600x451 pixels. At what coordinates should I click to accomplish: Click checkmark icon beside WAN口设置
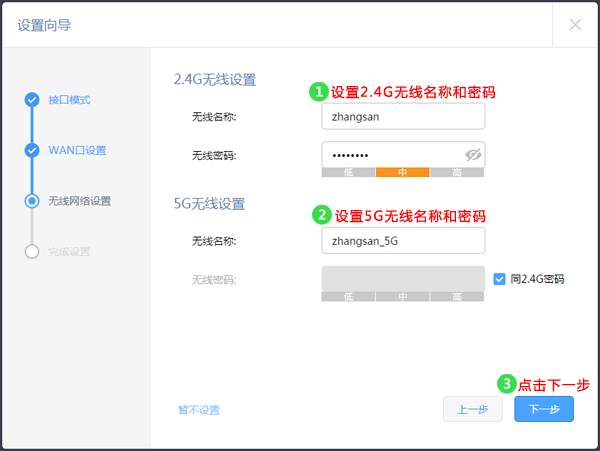click(32, 150)
